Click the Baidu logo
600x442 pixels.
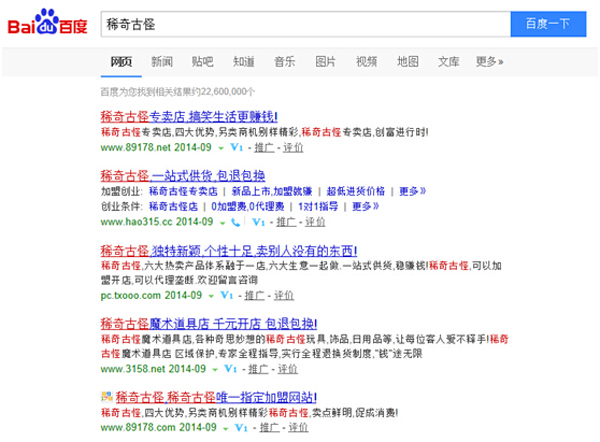[47, 22]
